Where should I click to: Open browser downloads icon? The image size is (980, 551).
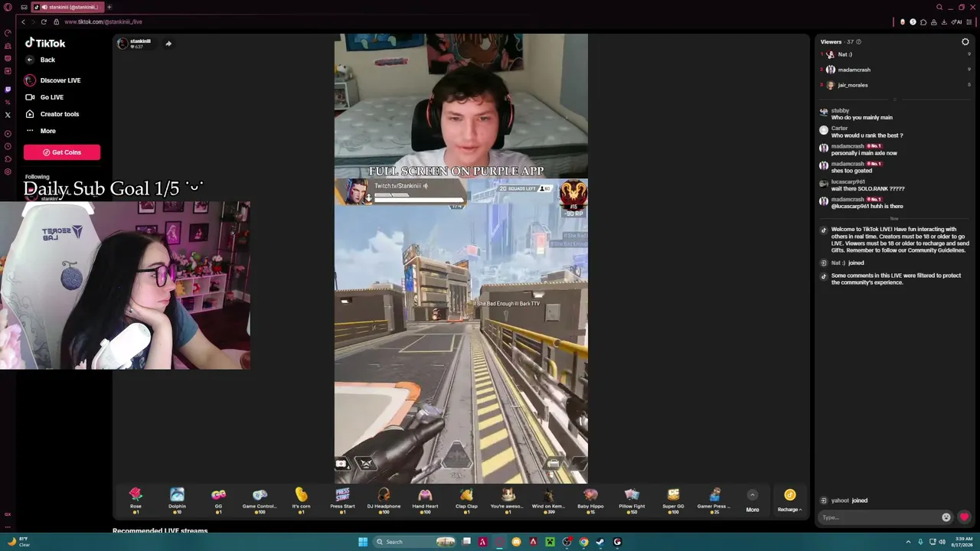click(944, 21)
